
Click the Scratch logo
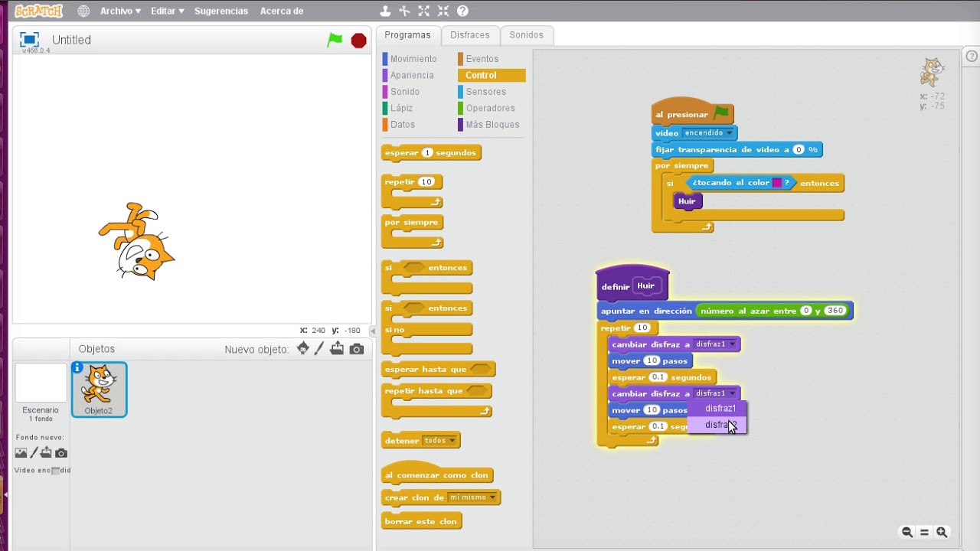pos(38,11)
